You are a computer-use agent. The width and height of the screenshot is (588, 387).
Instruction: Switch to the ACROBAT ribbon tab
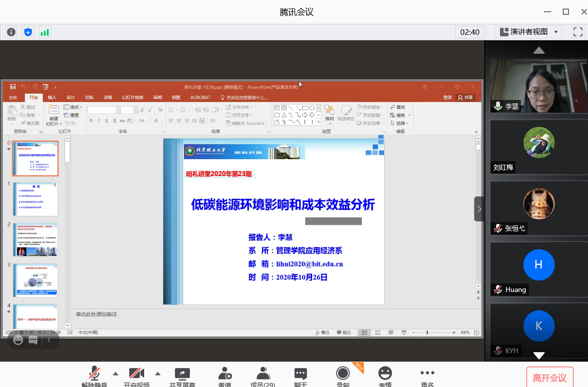pyautogui.click(x=200, y=97)
